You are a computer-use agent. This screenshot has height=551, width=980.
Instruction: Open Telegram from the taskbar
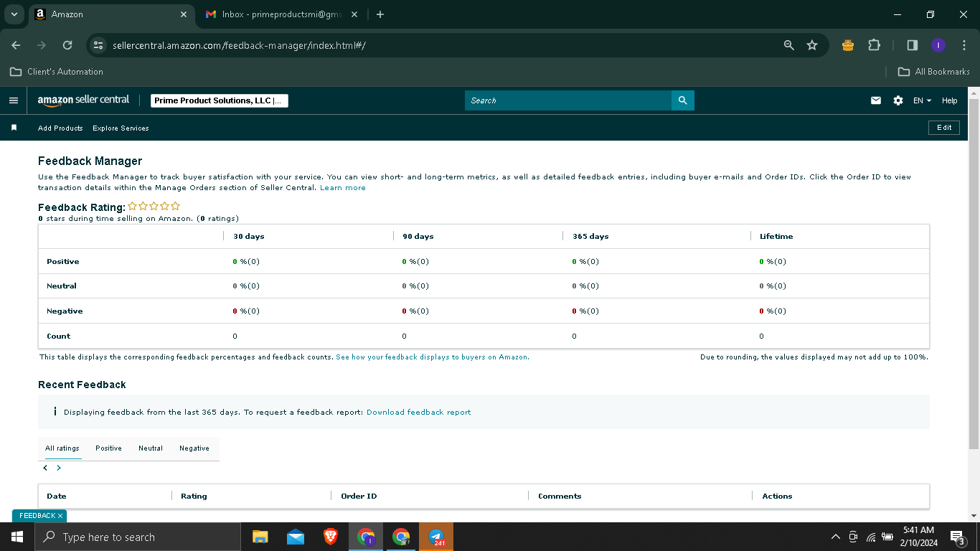click(x=436, y=537)
